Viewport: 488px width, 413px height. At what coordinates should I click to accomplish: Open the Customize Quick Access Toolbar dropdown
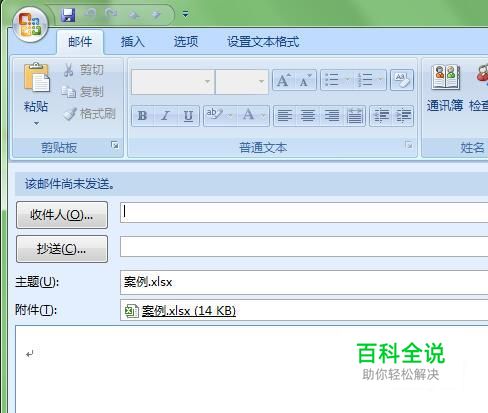pos(185,14)
